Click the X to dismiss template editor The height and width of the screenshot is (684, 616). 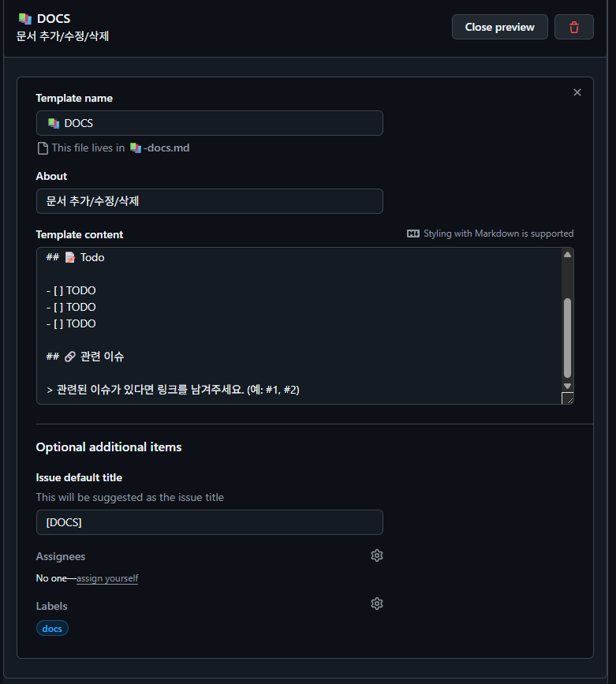click(577, 92)
